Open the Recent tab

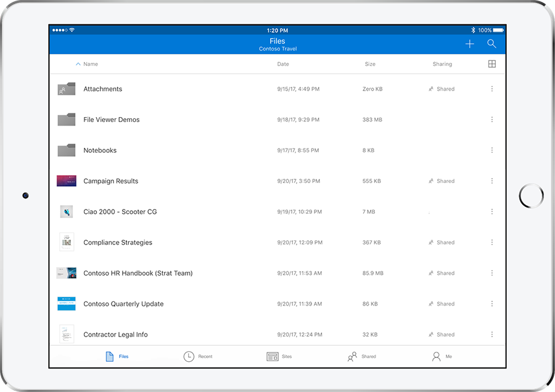point(198,356)
